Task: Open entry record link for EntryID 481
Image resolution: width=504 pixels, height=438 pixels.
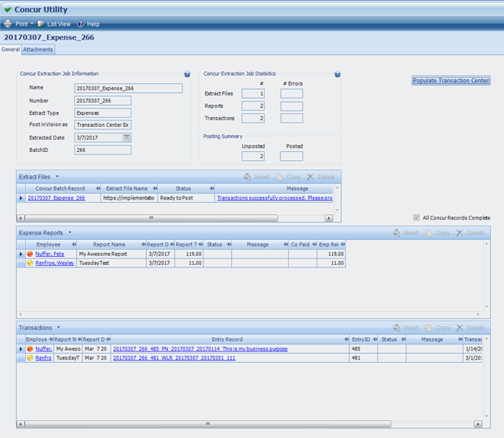Action: [174, 358]
